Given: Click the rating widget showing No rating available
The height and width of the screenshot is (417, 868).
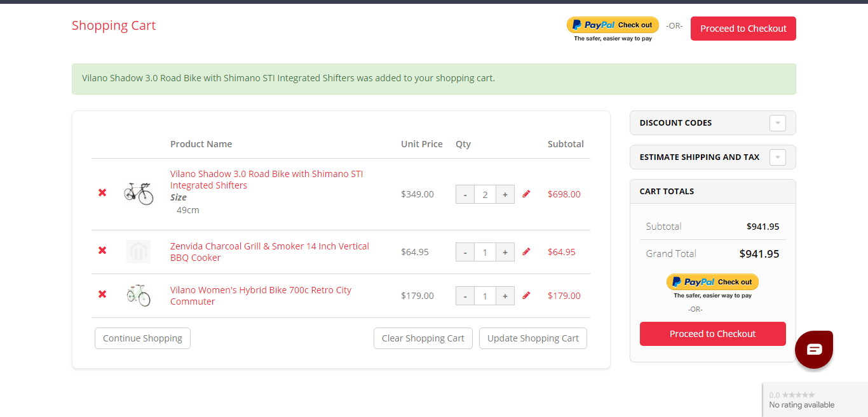Looking at the screenshot, I should coord(815,400).
